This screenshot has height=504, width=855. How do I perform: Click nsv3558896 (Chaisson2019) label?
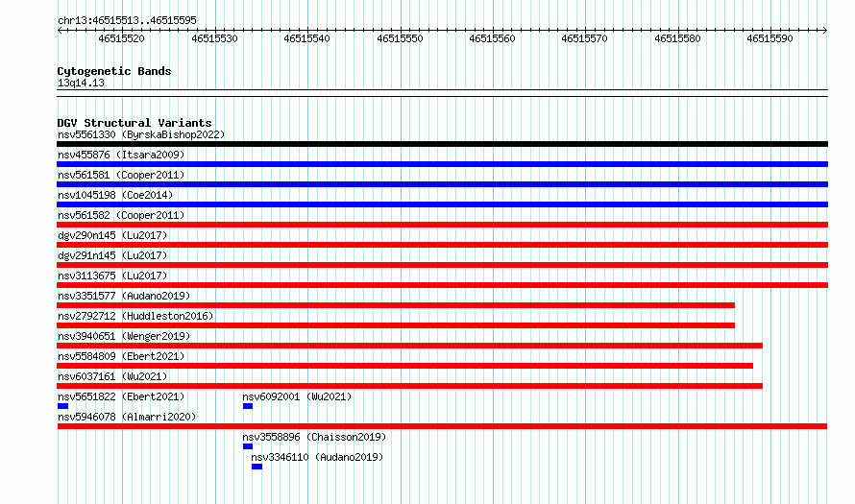[x=314, y=437]
